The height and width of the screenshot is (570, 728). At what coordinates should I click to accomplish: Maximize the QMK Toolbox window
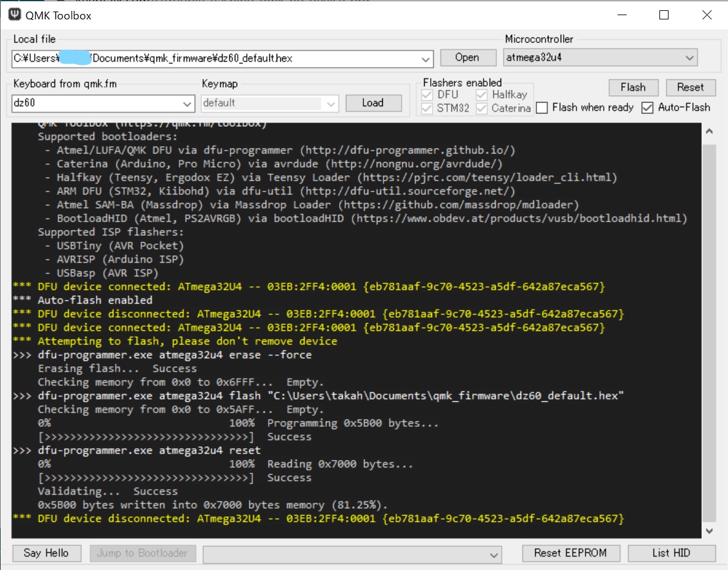[664, 16]
